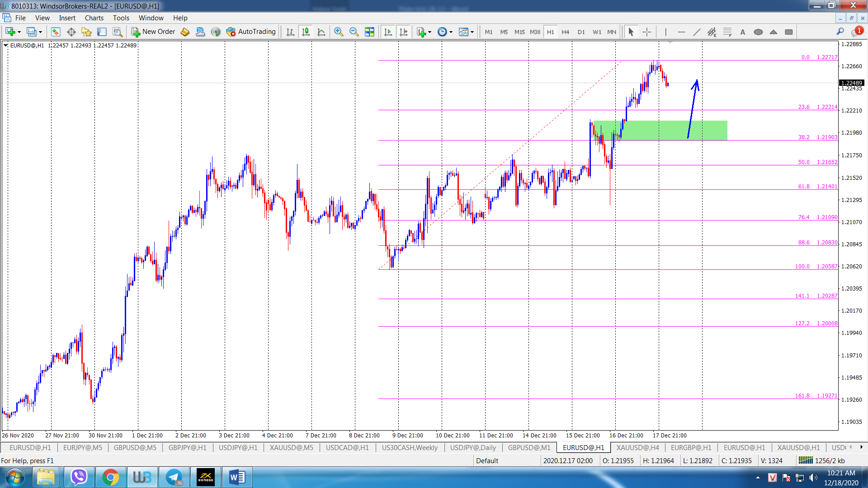This screenshot has width=868, height=488.
Task: Switch timeframe to H4
Action: 566,32
